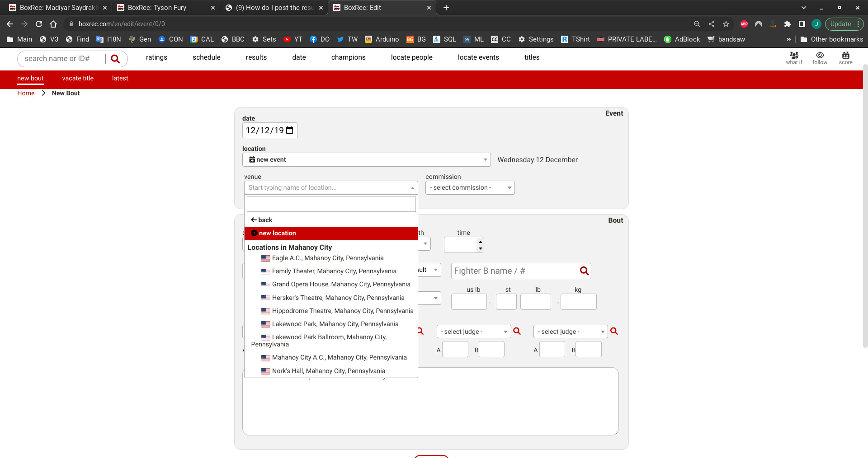Open the 'vacate title' tab
This screenshot has height=458, width=868.
(x=78, y=78)
